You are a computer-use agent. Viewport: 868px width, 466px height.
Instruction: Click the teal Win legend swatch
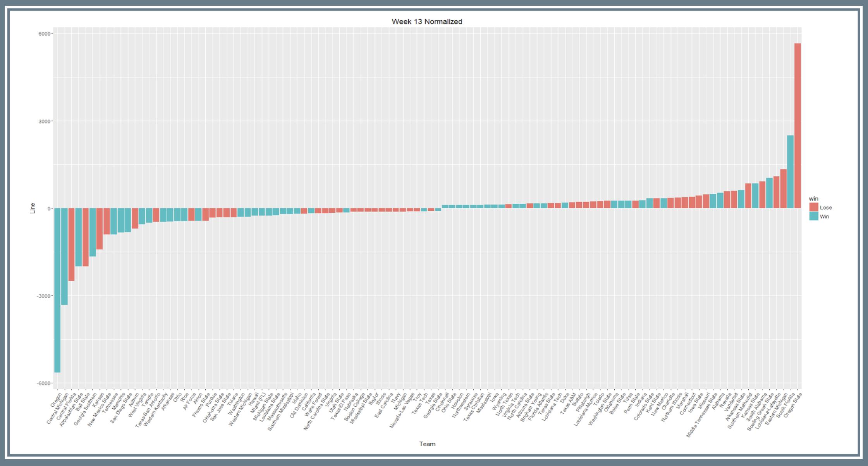point(814,217)
